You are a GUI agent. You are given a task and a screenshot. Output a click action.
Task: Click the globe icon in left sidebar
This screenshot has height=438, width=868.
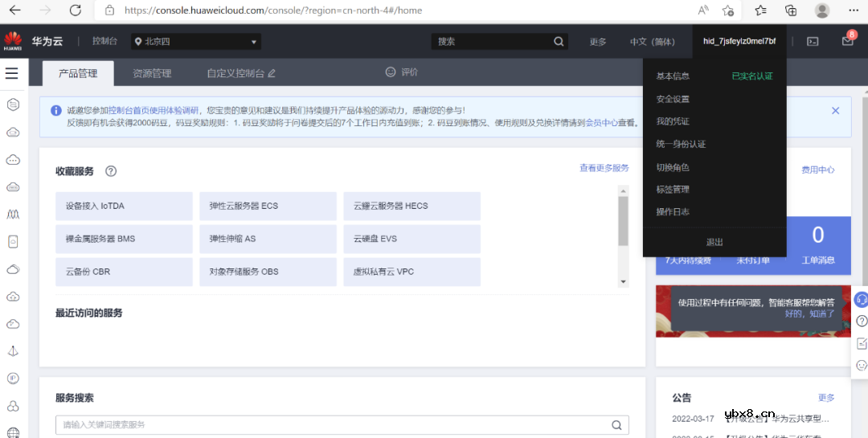click(13, 433)
